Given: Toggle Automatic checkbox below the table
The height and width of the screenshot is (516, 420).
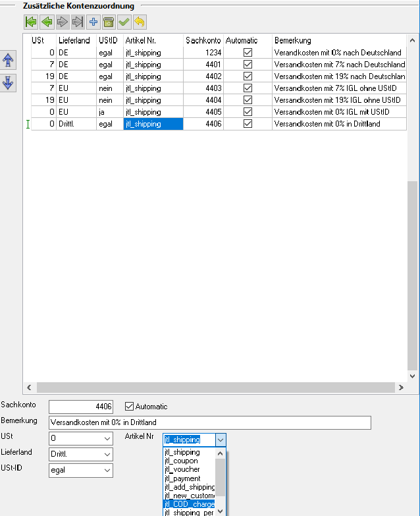Looking at the screenshot, I should coord(130,407).
